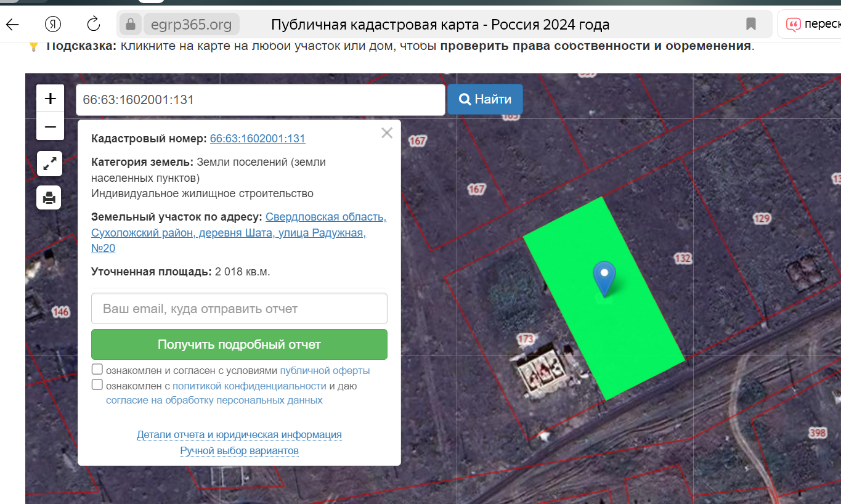The height and width of the screenshot is (504, 841).
Task: Close the parcel info popup
Action: (x=387, y=133)
